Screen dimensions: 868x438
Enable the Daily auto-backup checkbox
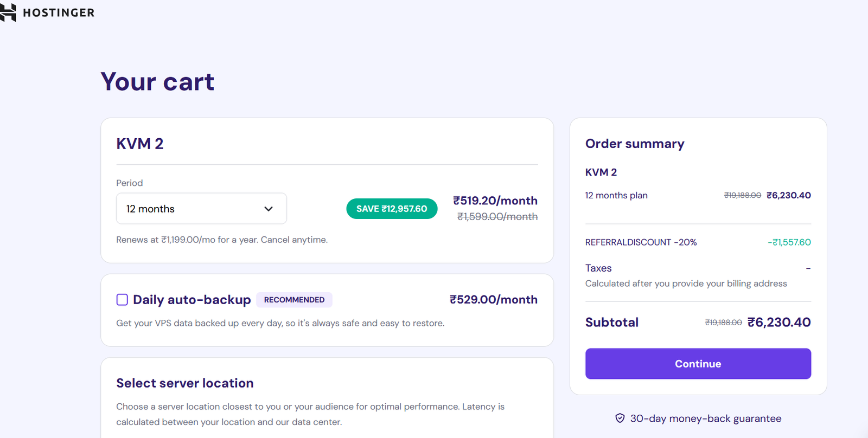point(122,300)
